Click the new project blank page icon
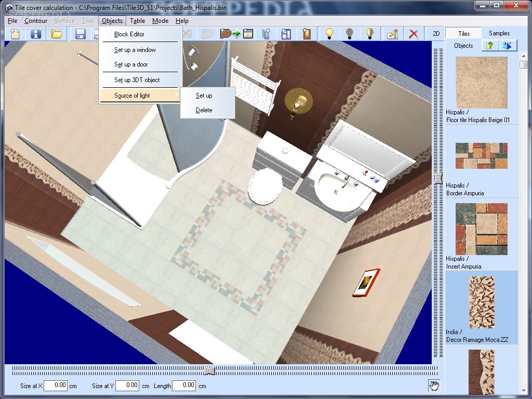 pos(15,34)
